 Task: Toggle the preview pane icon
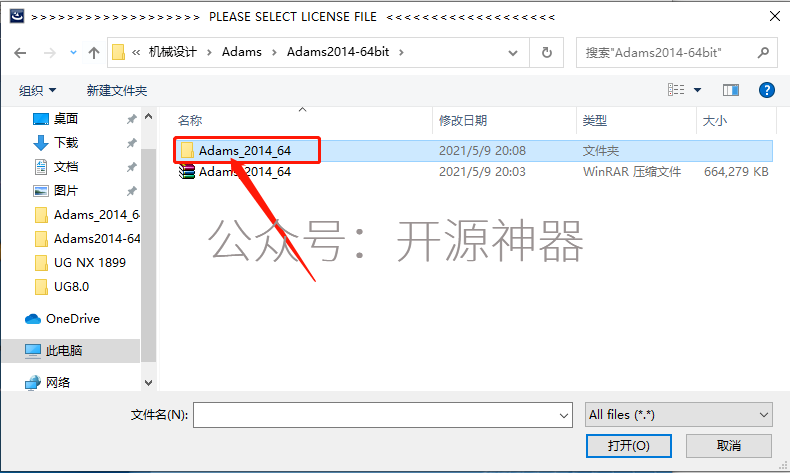point(731,90)
